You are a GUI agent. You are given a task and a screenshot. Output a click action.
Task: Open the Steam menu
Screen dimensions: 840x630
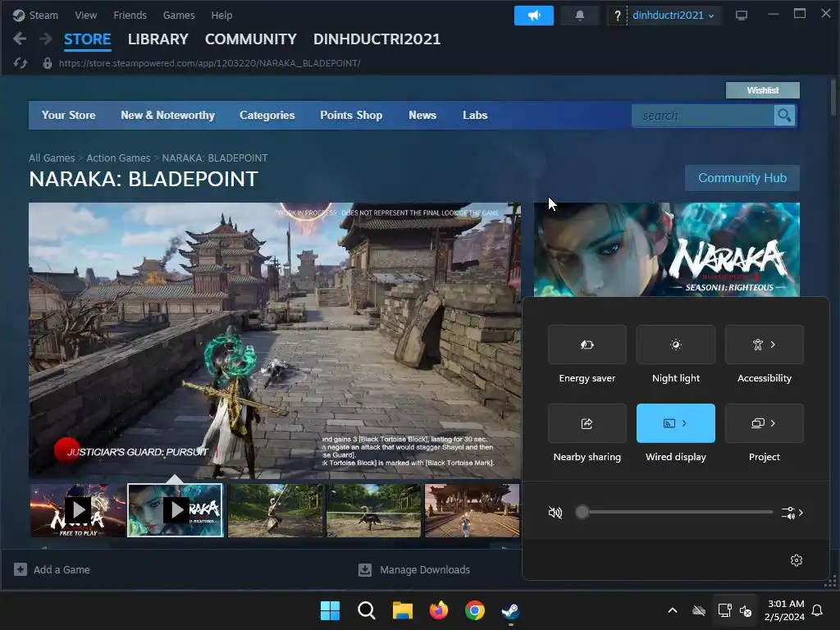click(x=43, y=15)
